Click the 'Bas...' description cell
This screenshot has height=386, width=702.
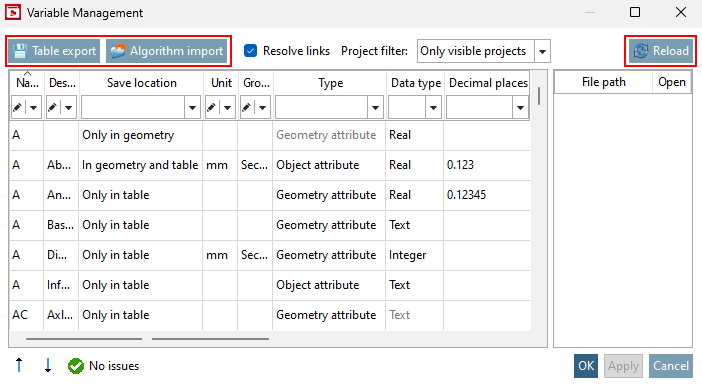pos(61,225)
